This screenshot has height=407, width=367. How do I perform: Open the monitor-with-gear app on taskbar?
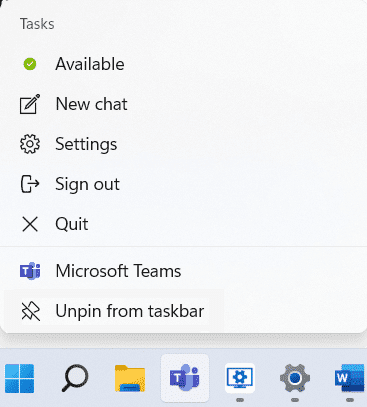pos(240,378)
